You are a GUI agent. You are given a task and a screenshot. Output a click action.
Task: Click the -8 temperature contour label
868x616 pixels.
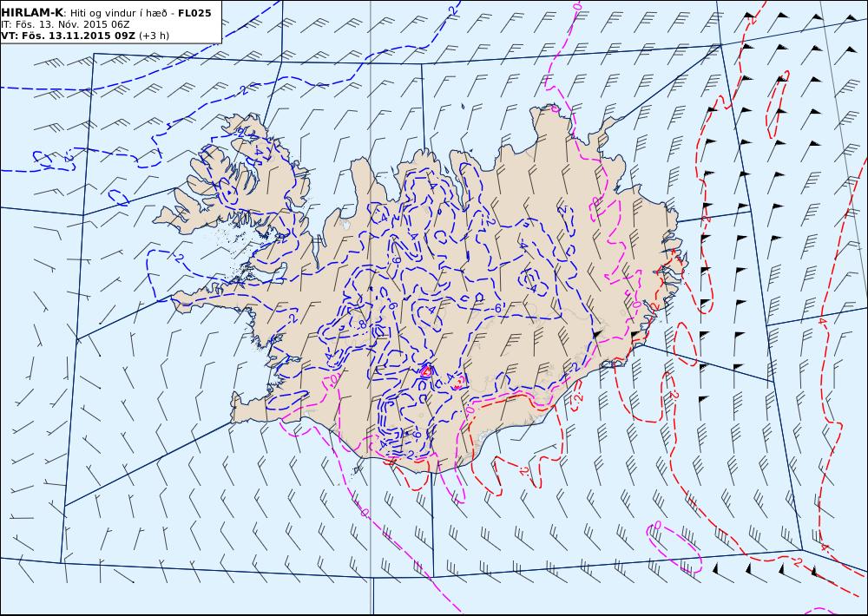pos(361,324)
